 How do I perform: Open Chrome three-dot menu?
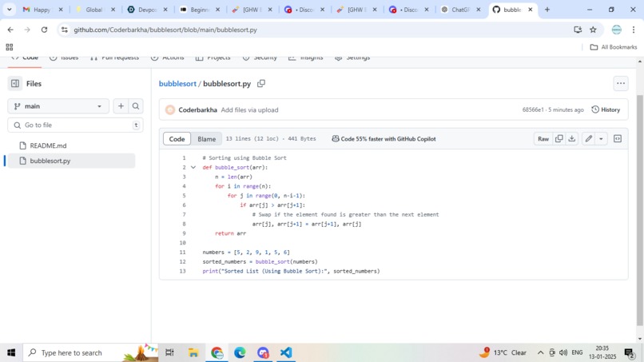[634, 30]
